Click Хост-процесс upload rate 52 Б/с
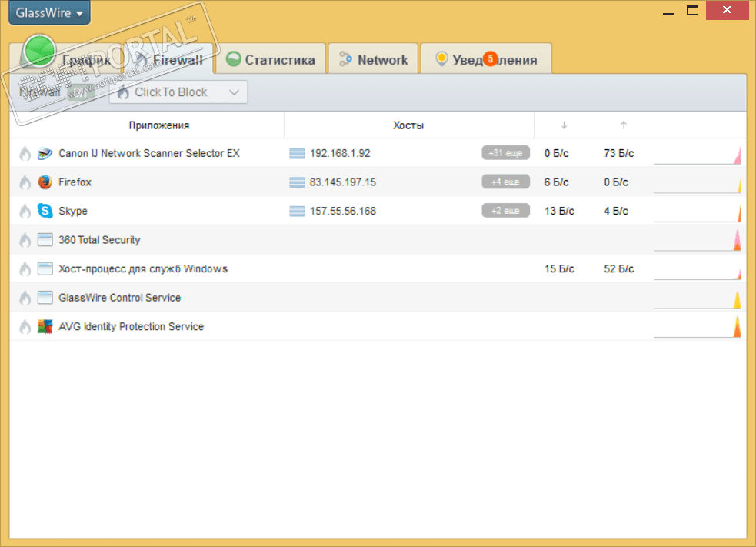Screen dimensions: 756x547 (x=619, y=269)
